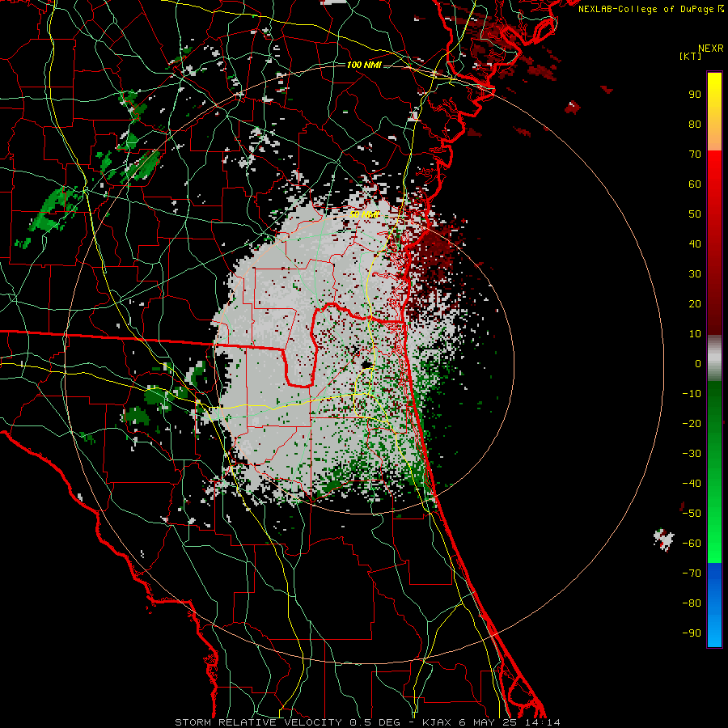Click the NEXR label above the color scale
Viewport: 728px width, 728px height.
(x=711, y=49)
